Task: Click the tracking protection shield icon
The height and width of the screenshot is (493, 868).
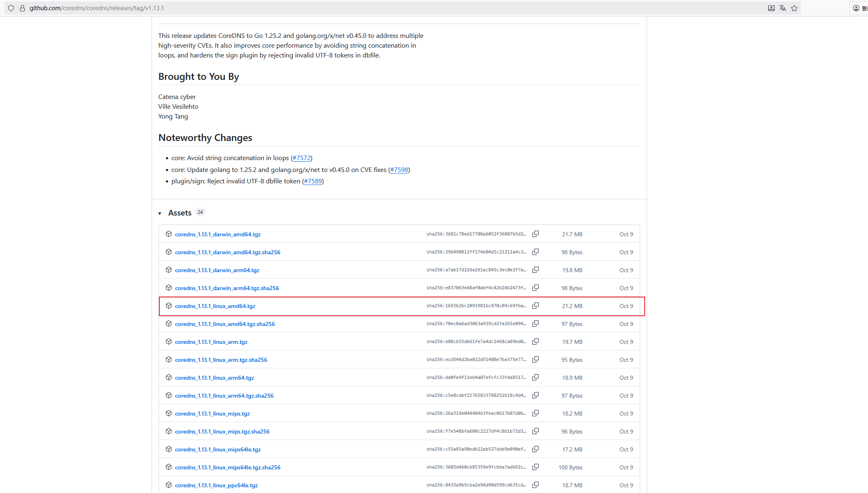Action: coord(11,8)
